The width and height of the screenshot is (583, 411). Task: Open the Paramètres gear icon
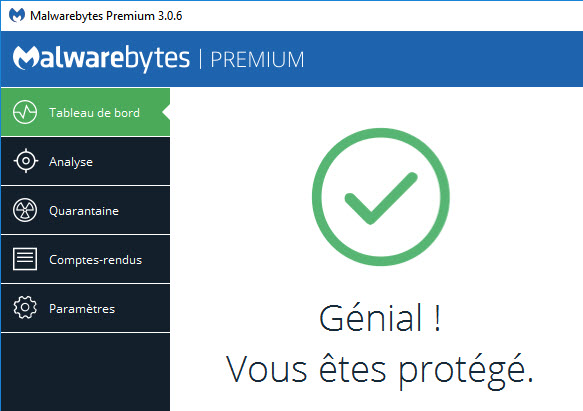25,308
